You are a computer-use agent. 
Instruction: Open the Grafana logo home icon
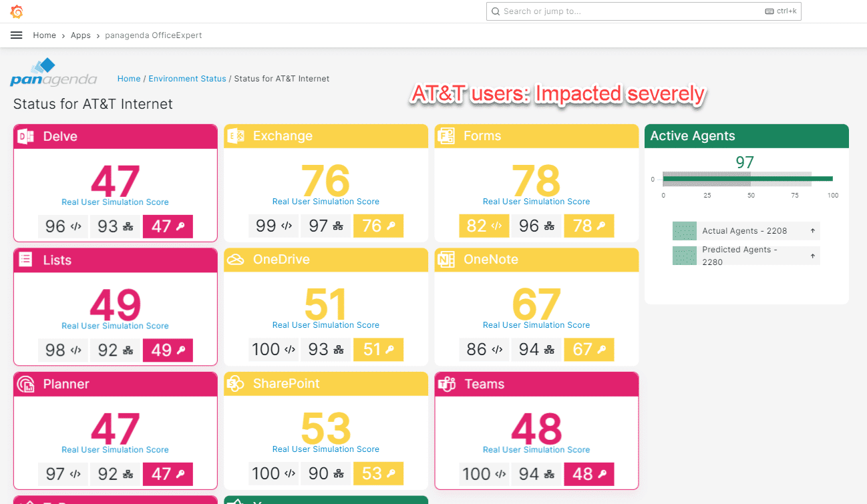[17, 11]
